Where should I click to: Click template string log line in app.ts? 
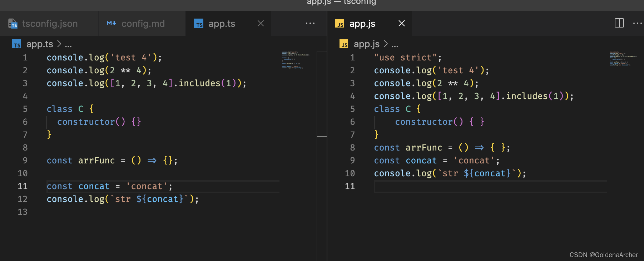click(x=123, y=199)
